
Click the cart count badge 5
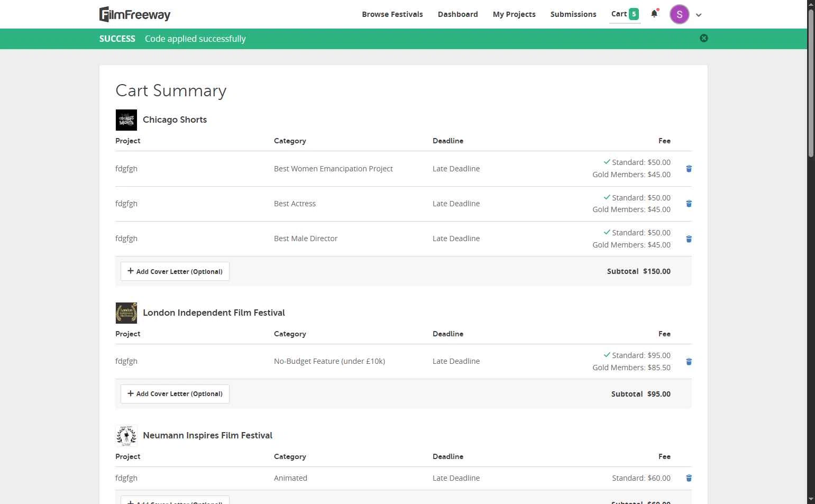pyautogui.click(x=634, y=14)
